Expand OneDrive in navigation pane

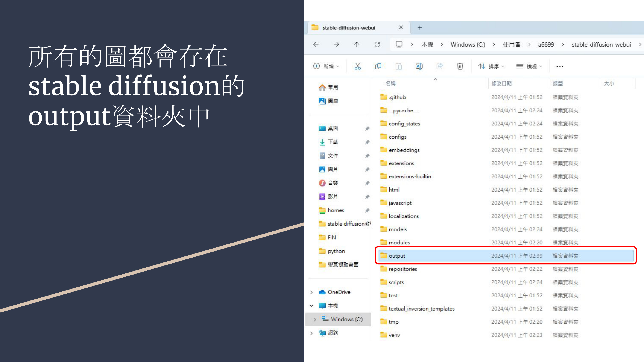click(311, 292)
